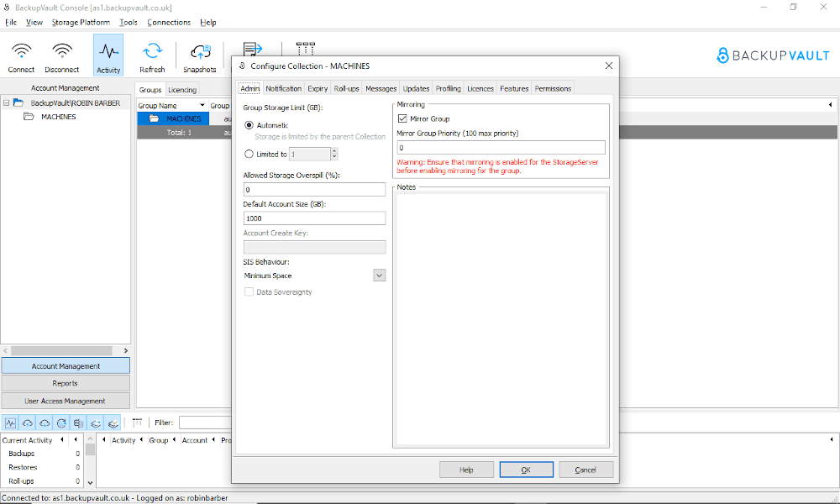Click the arrow beside Activity column header
Viewport: 840px width, 504px height.
141,439
